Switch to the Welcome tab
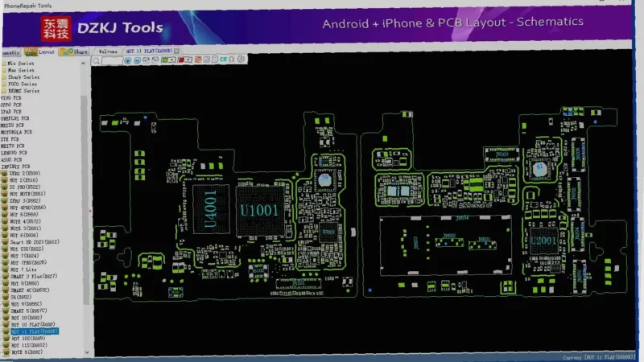Viewport: 644px width, 362px height. click(108, 51)
